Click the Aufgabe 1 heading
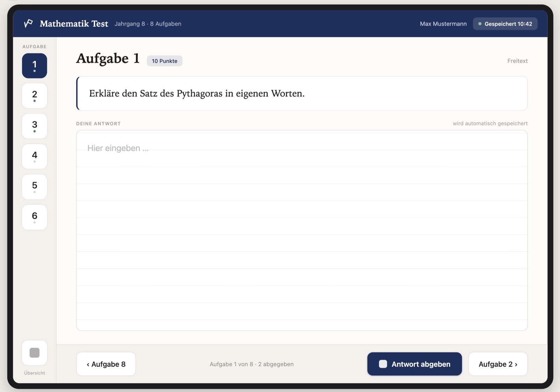Image resolution: width=560 pixels, height=392 pixels. 108,58
